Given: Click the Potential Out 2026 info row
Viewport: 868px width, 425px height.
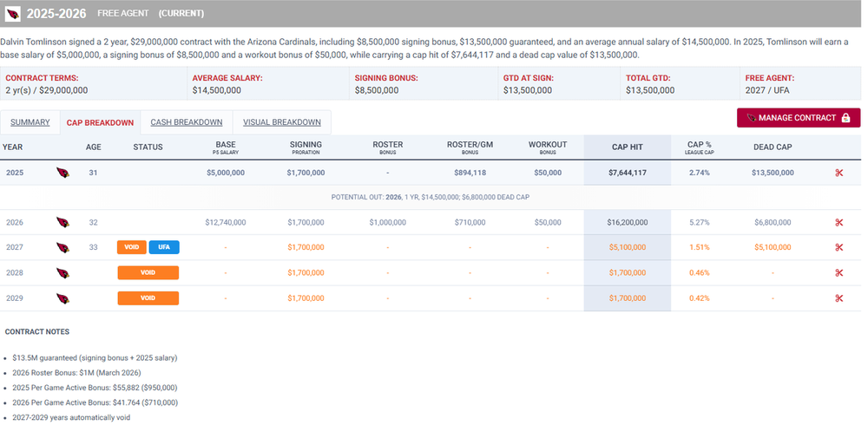Looking at the screenshot, I should [x=431, y=197].
